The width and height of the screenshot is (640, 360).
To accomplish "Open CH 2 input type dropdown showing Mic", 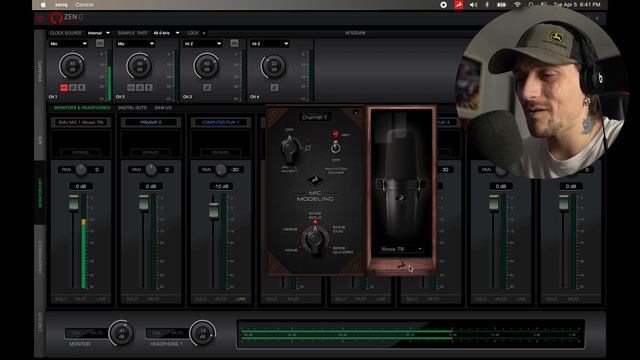I will (x=136, y=44).
